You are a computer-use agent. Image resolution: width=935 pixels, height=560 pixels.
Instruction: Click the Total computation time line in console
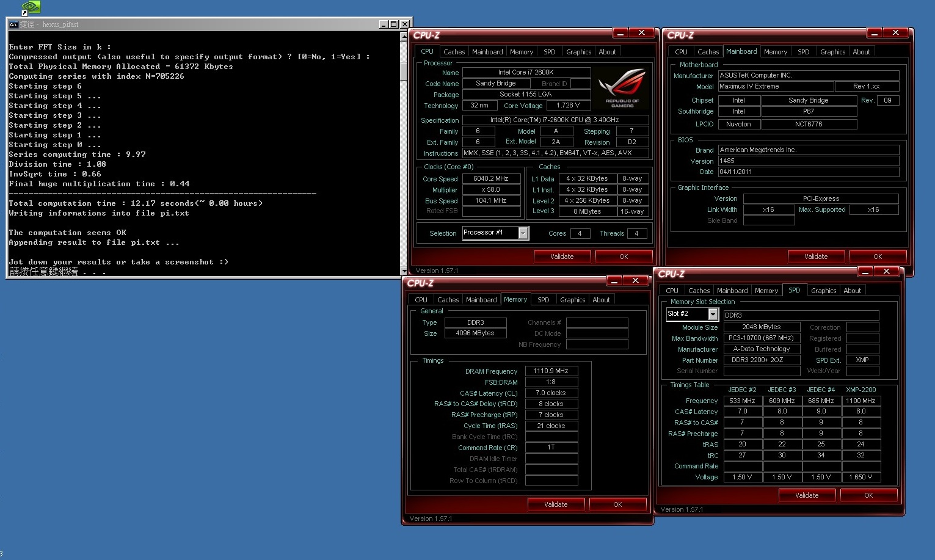coord(136,203)
